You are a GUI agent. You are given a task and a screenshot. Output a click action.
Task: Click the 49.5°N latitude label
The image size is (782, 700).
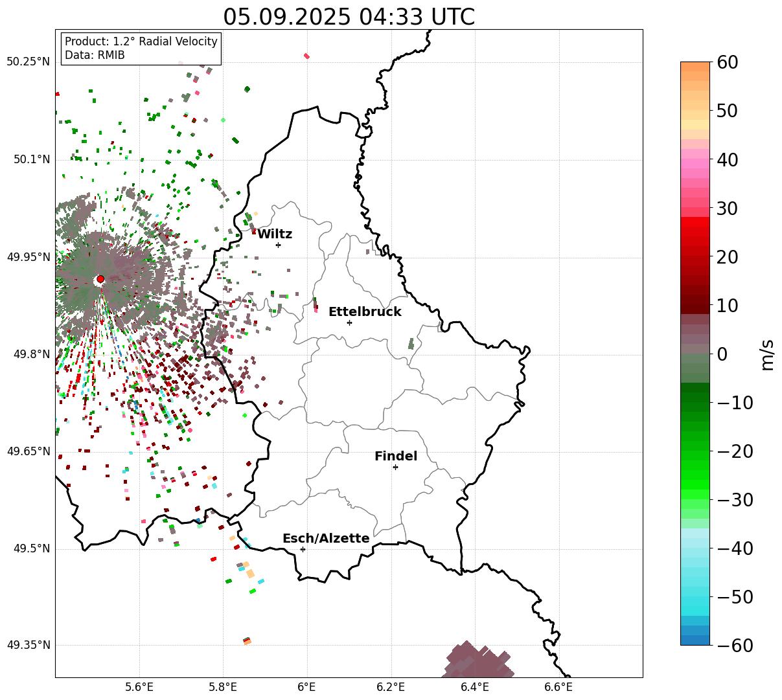click(31, 548)
